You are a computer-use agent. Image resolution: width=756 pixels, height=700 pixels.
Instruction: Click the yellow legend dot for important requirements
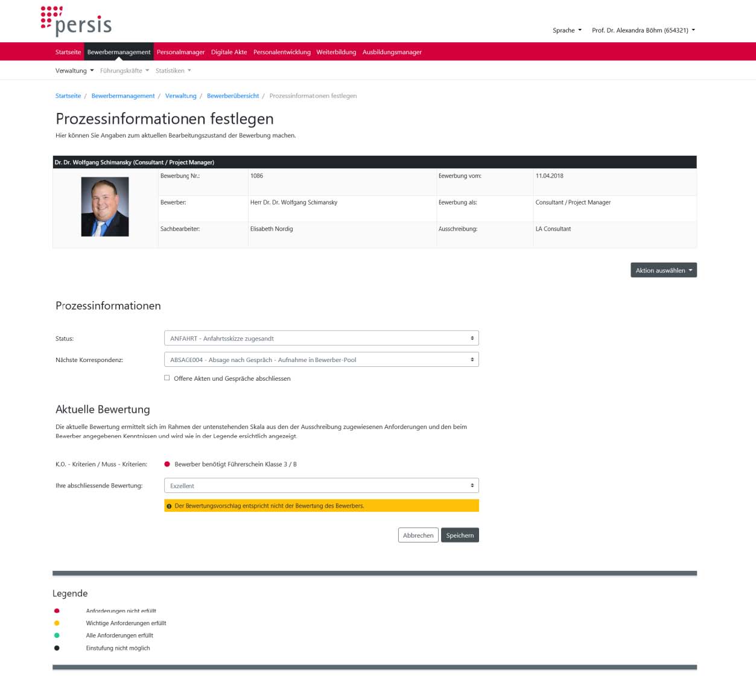pos(57,623)
